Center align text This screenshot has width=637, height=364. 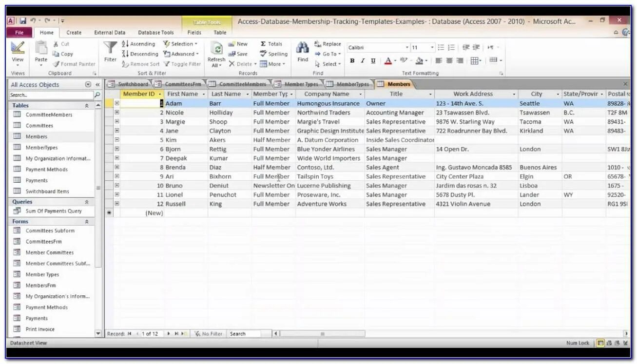(x=449, y=61)
